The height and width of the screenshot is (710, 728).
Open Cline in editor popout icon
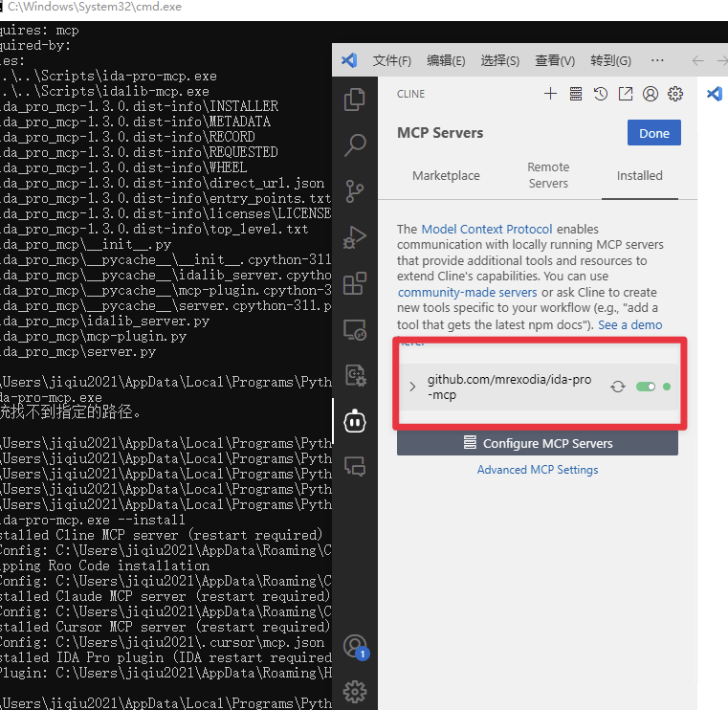point(626,94)
